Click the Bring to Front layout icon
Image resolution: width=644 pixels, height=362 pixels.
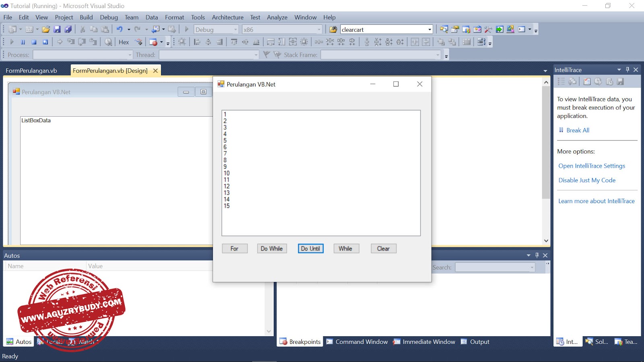click(441, 42)
